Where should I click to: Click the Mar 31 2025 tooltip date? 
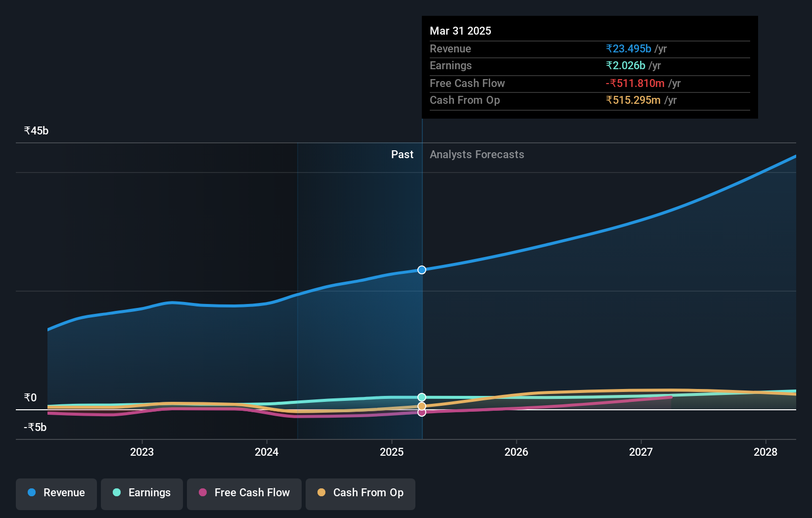pyautogui.click(x=460, y=31)
